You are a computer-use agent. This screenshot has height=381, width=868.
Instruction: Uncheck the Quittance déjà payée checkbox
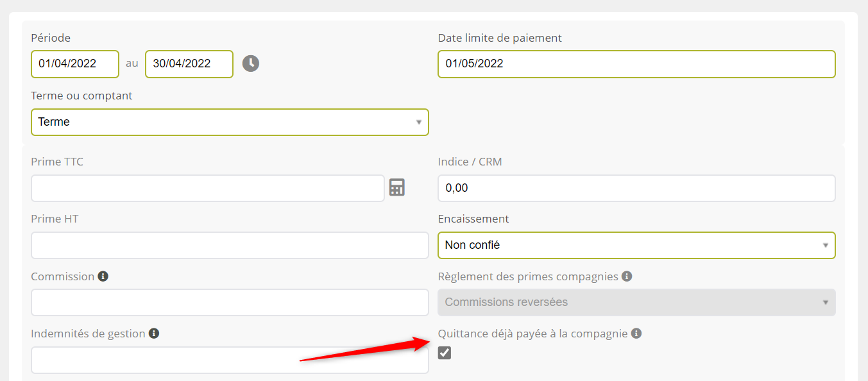[x=445, y=353]
